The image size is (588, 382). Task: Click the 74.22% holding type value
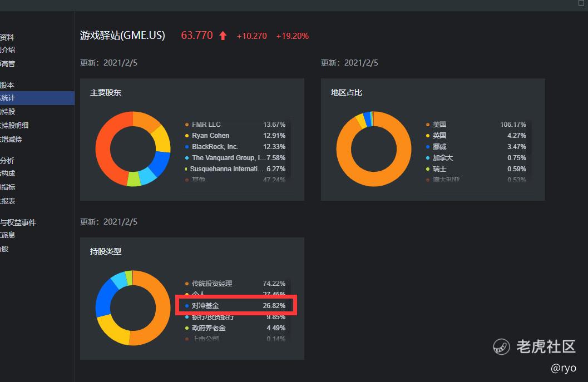[x=274, y=284]
